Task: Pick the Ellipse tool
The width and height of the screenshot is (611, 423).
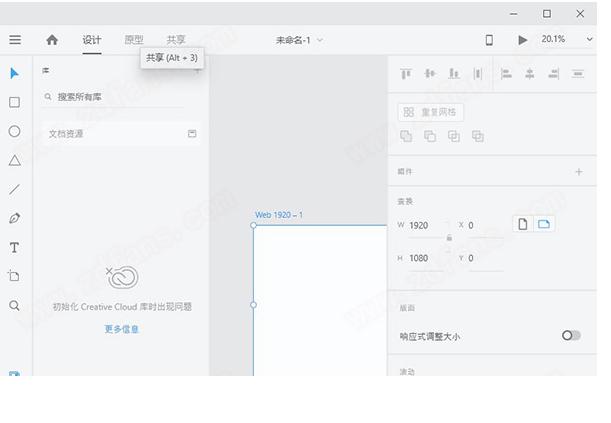Action: coord(14,131)
